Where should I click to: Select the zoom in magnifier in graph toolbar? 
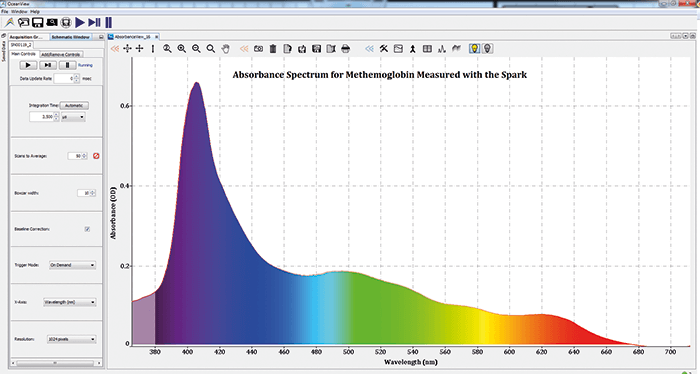click(x=182, y=49)
